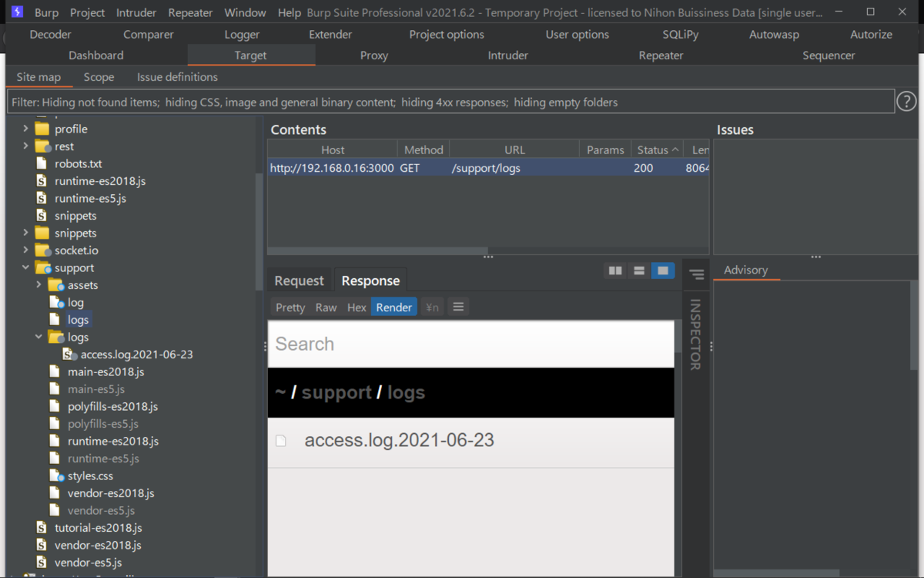
Task: Click the support breadcrumb link
Action: (336, 392)
